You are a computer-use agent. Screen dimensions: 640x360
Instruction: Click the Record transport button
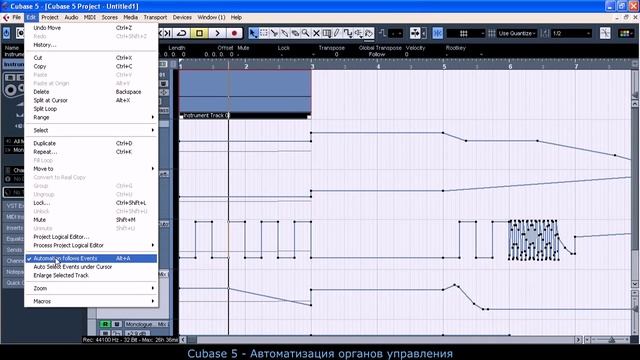pyautogui.click(x=234, y=33)
